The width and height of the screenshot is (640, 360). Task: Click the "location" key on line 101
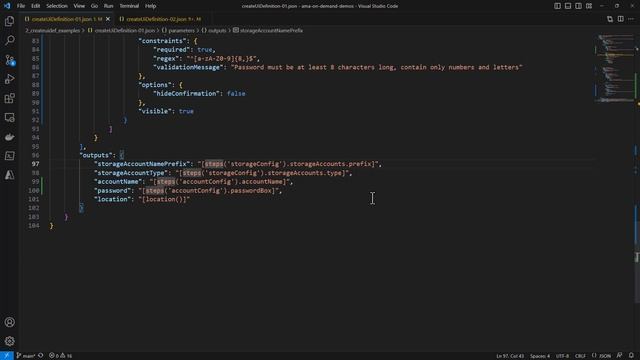[x=112, y=199]
